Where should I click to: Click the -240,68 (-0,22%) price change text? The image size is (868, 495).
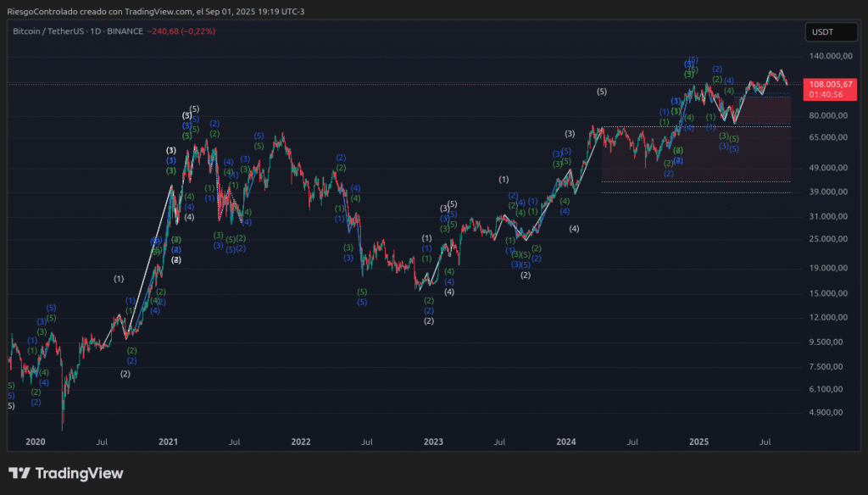181,31
